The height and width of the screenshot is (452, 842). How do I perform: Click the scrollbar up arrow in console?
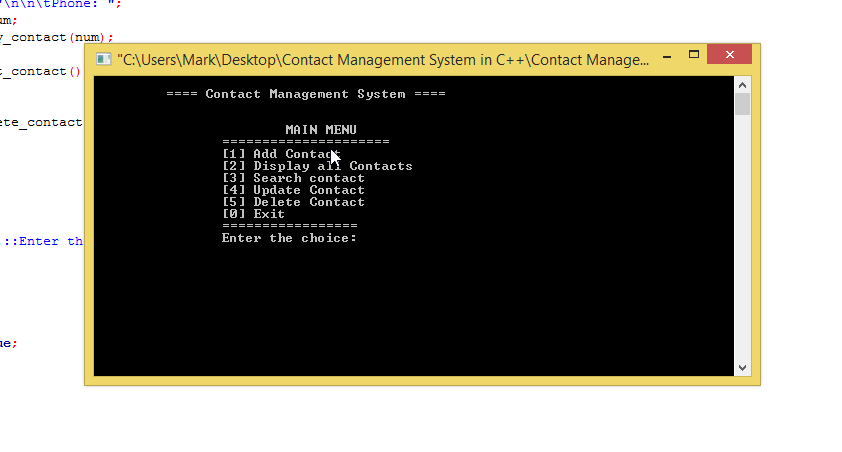[741, 84]
